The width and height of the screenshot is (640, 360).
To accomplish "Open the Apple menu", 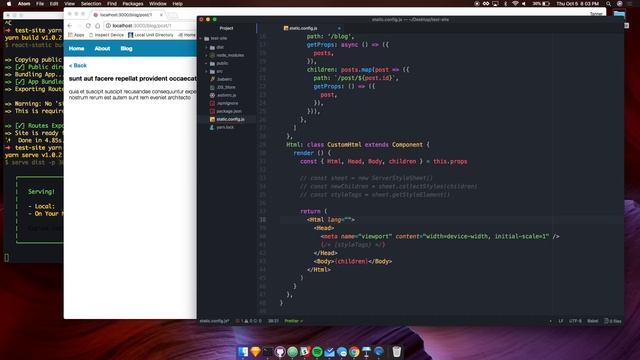I will coord(9,3).
